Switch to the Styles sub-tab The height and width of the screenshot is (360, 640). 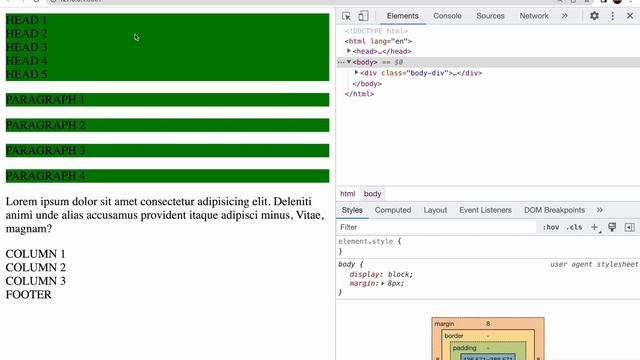[352, 210]
